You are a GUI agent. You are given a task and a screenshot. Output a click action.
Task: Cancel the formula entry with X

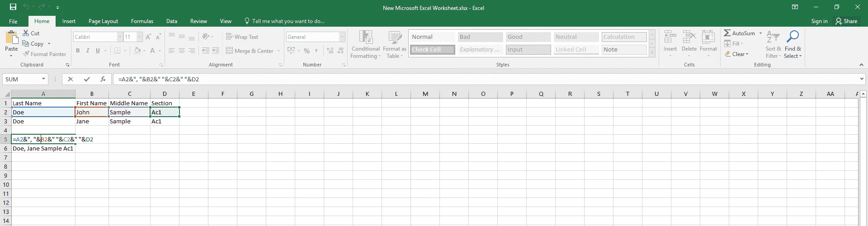pyautogui.click(x=70, y=79)
